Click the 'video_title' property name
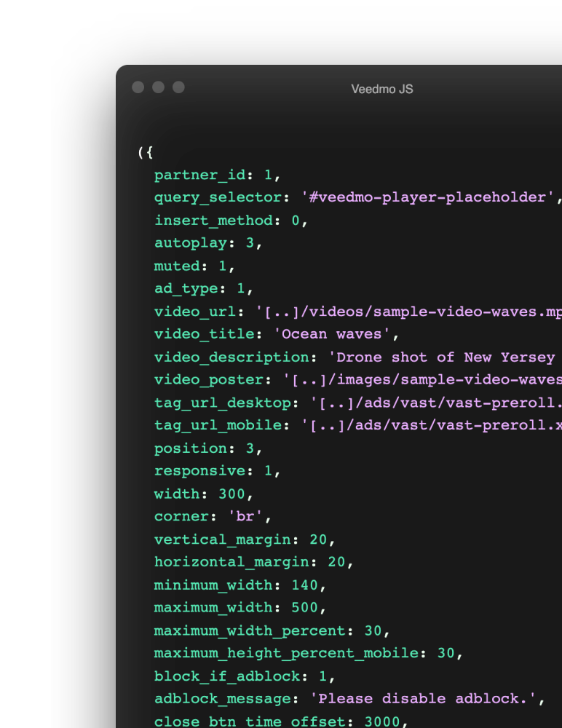Viewport: 562px width, 728px height. tap(204, 334)
